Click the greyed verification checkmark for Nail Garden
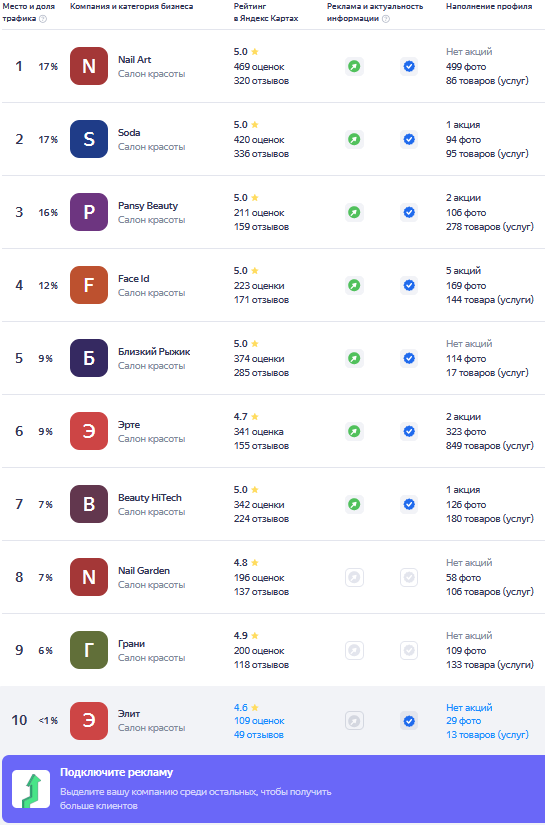Image resolution: width=545 pixels, height=825 pixels. pyautogui.click(x=409, y=578)
